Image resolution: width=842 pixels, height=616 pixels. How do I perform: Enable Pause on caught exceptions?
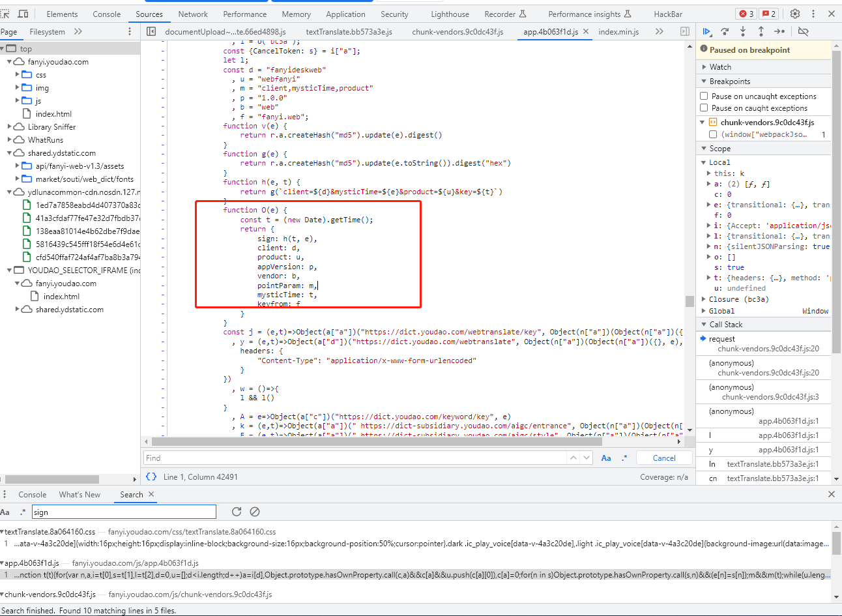(704, 108)
